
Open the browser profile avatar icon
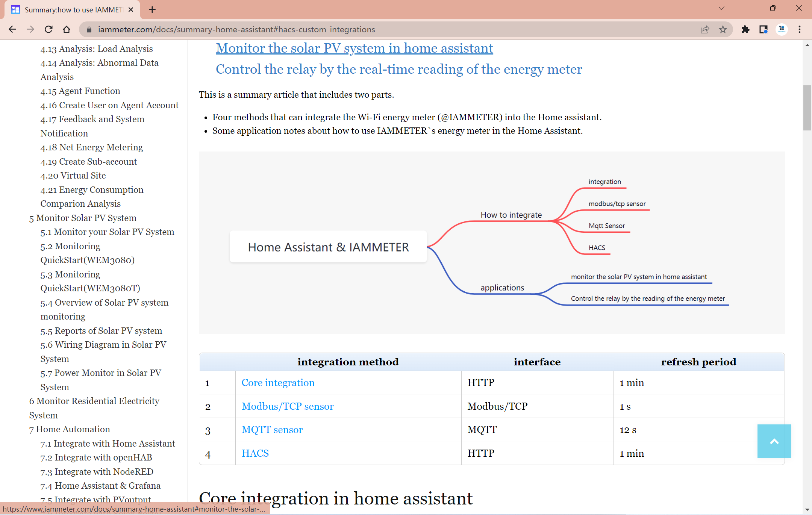(782, 29)
